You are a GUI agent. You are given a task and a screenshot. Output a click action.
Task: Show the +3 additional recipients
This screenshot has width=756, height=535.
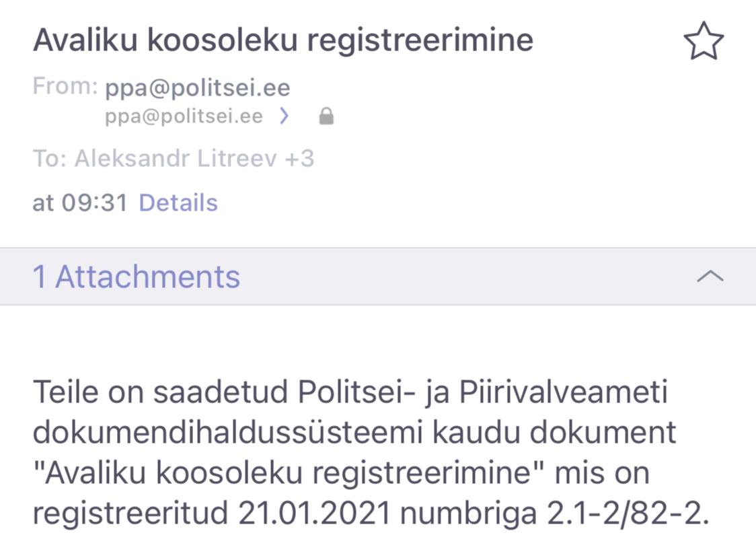(299, 159)
